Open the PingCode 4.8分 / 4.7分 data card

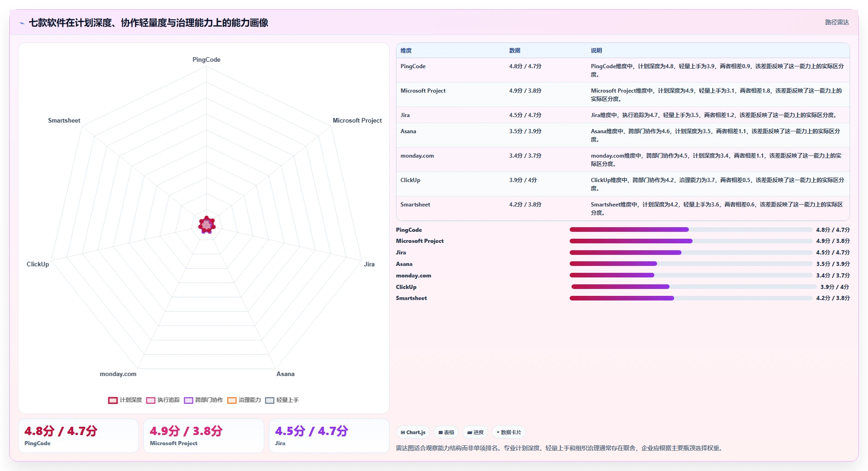point(78,436)
